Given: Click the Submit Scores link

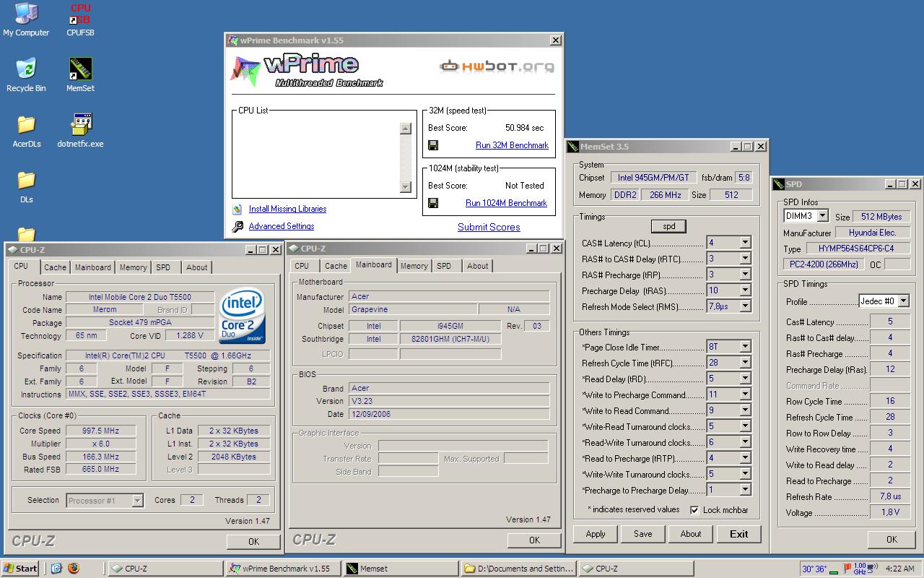Looking at the screenshot, I should pos(489,227).
